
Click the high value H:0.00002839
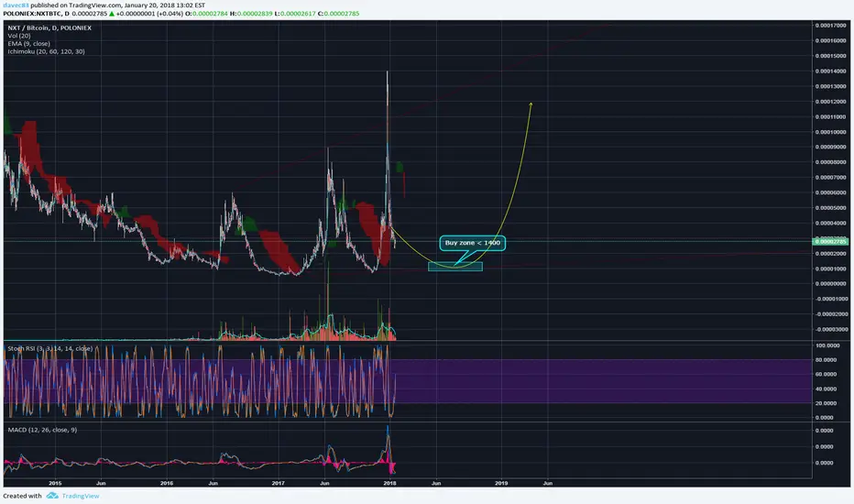[x=251, y=14]
